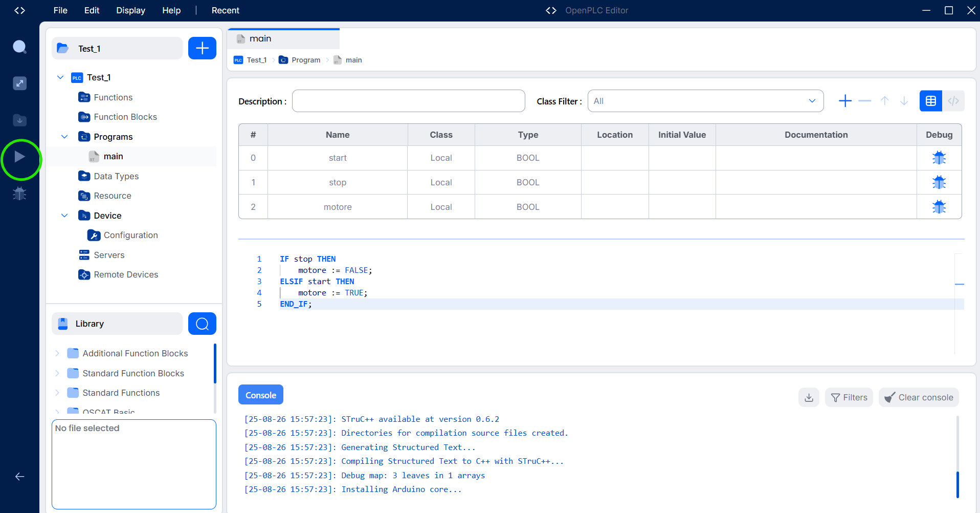This screenshot has height=513, width=980.
Task: Click the Name column header
Action: tap(338, 135)
